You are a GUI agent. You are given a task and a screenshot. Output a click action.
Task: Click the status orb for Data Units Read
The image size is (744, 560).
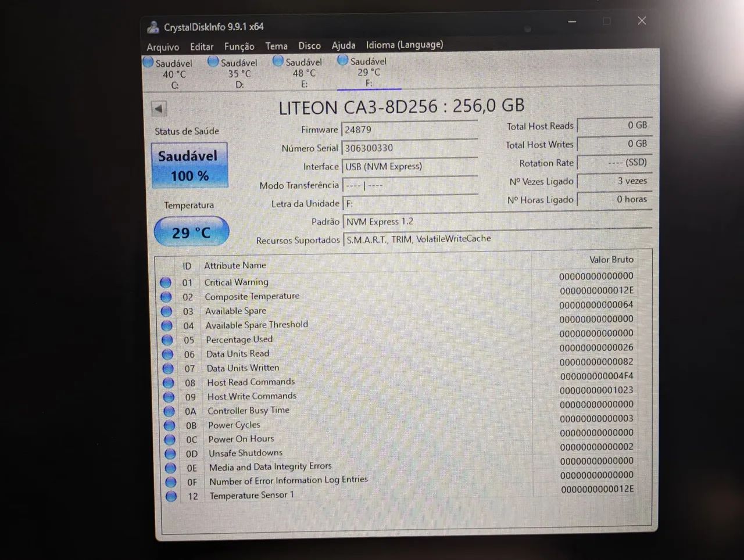(167, 354)
